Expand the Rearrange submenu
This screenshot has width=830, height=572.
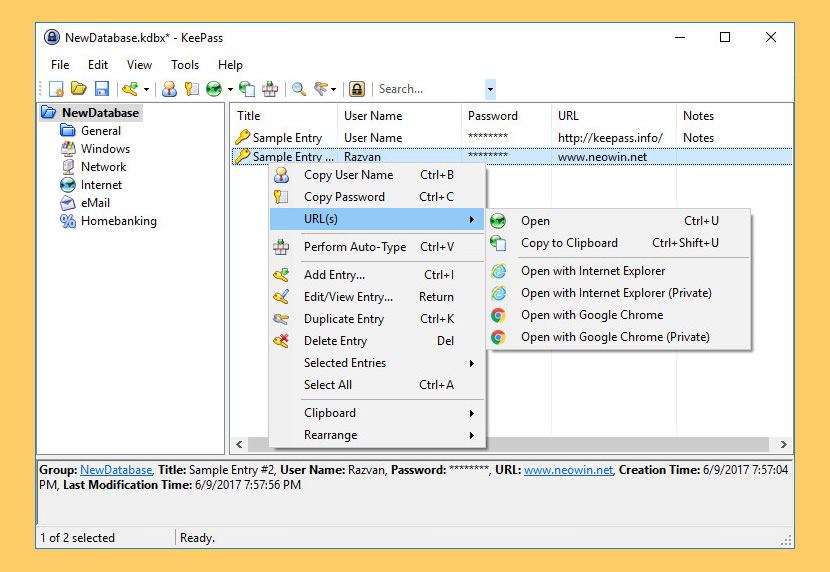tap(377, 435)
